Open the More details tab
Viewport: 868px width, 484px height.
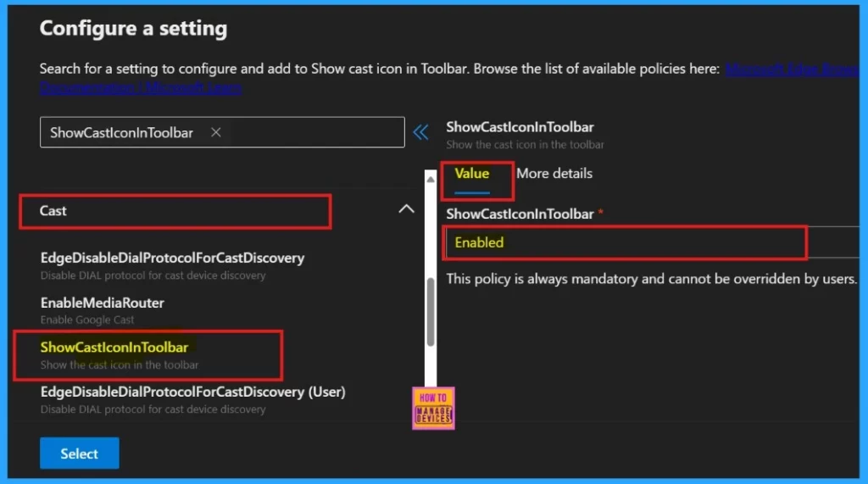[x=554, y=174]
